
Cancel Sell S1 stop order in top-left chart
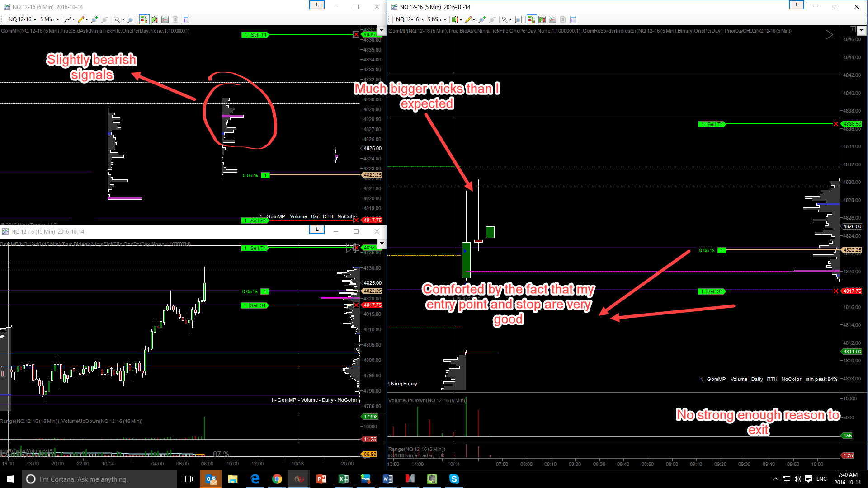pos(356,221)
